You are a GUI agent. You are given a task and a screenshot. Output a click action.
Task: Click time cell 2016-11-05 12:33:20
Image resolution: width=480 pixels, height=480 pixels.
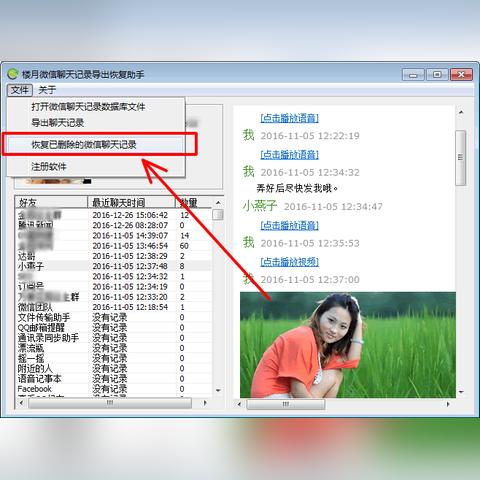130,297
